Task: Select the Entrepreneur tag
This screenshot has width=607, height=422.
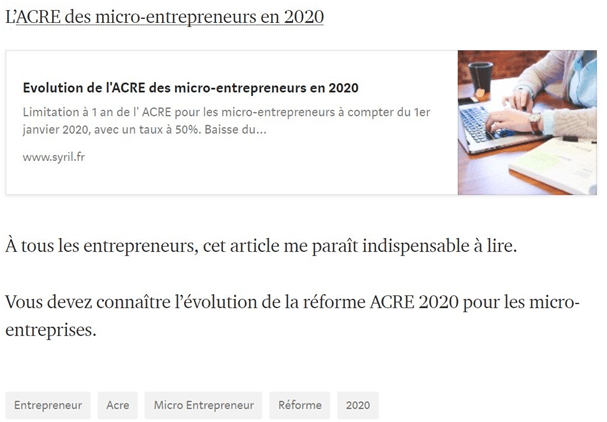Action: (48, 405)
